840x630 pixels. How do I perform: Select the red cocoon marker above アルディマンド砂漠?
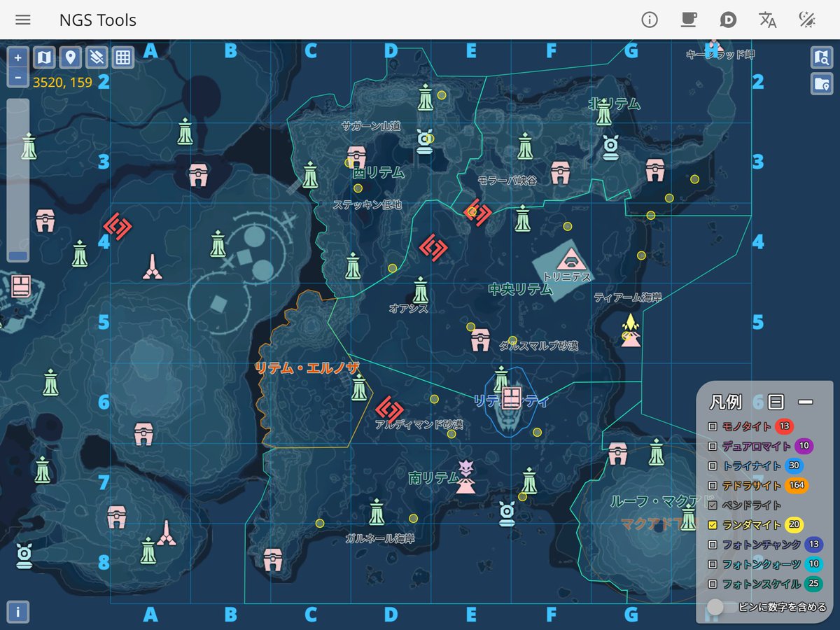(x=388, y=409)
